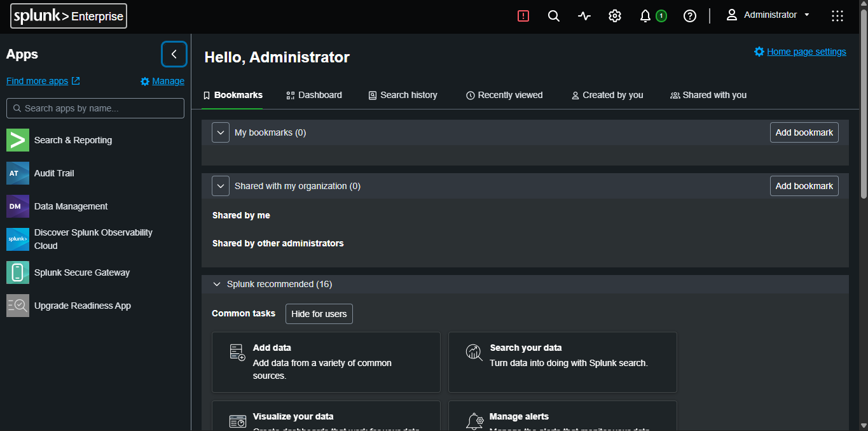Click the Splunk Enterprise logo
Image resolution: width=868 pixels, height=431 pixels.
tap(69, 16)
